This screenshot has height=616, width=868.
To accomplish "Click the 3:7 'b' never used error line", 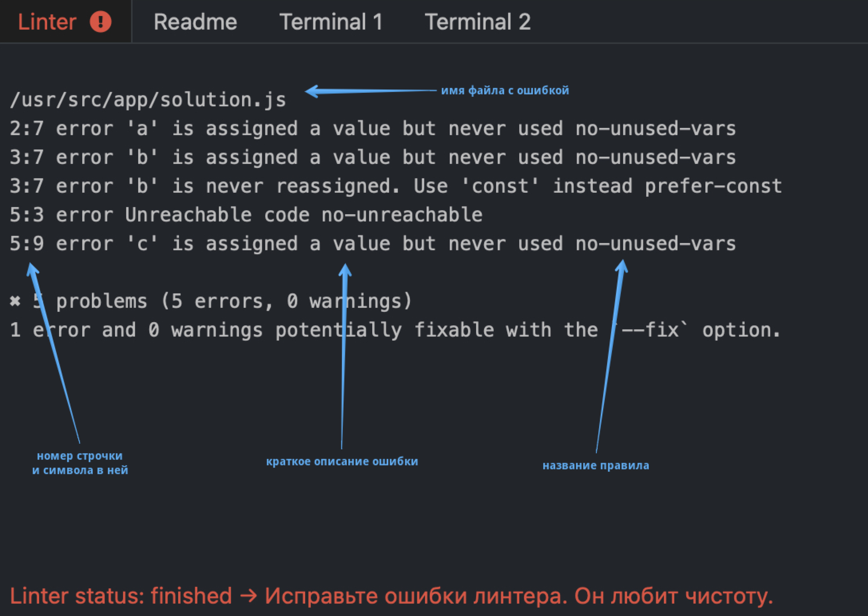I will click(x=371, y=157).
